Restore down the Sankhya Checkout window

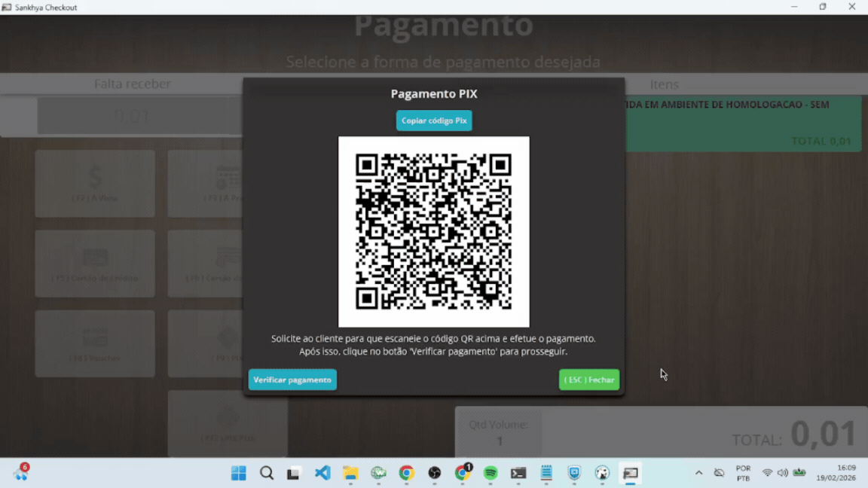tap(823, 8)
